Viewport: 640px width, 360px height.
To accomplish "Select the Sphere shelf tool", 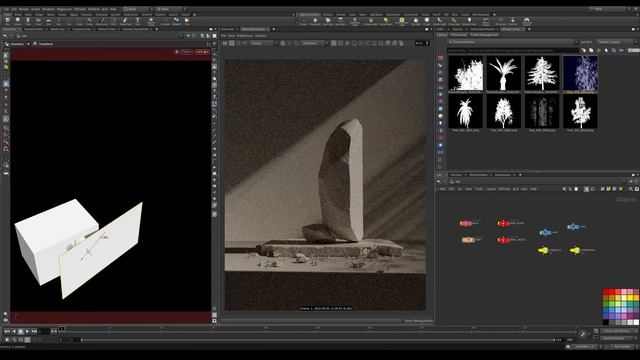I will (x=18, y=21).
